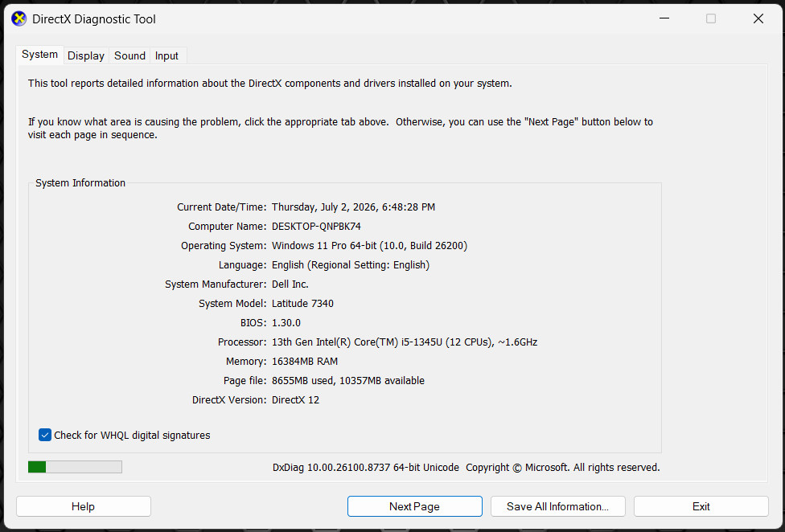
Task: Click the English regional setting value
Action: coord(351,265)
